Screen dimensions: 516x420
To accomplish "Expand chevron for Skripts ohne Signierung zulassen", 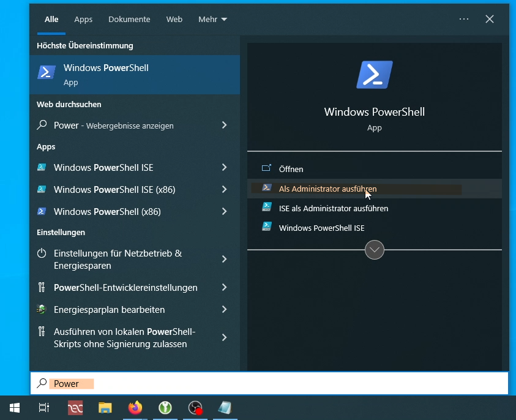I will click(x=225, y=337).
